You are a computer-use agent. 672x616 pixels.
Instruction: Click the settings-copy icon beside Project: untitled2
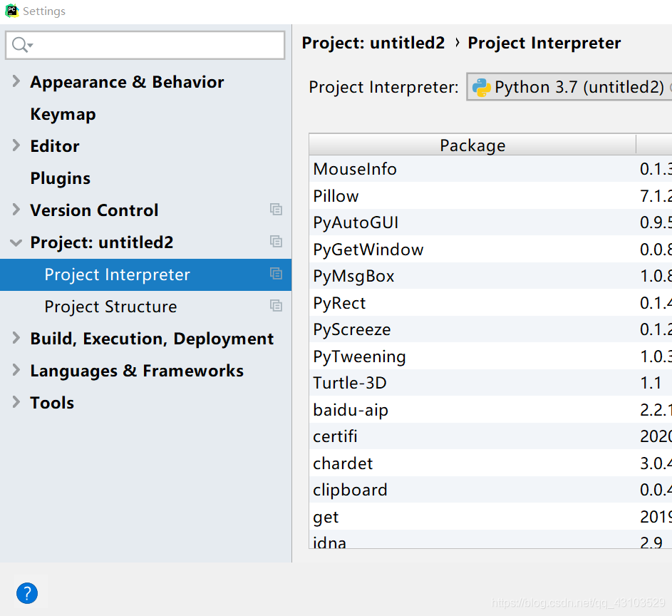pos(276,242)
